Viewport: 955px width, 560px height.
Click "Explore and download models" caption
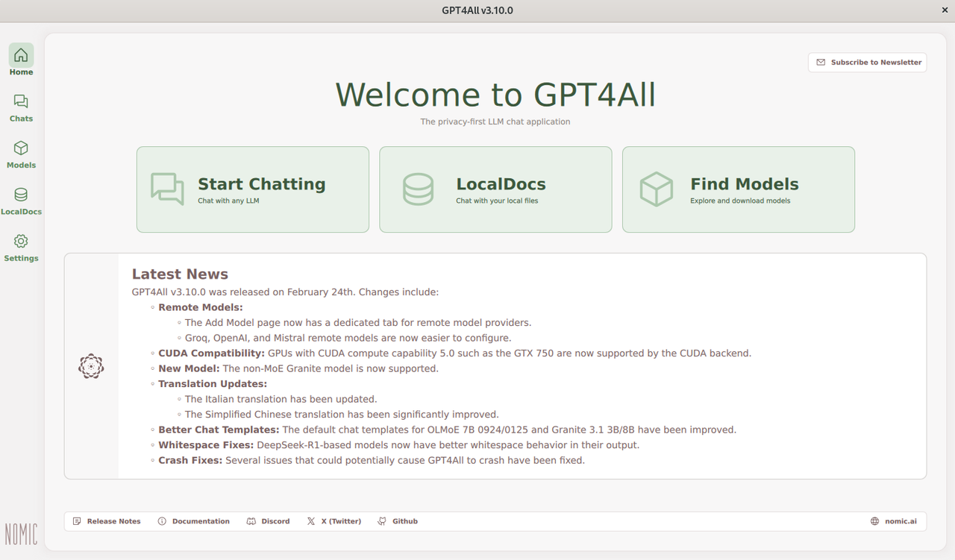(x=740, y=201)
